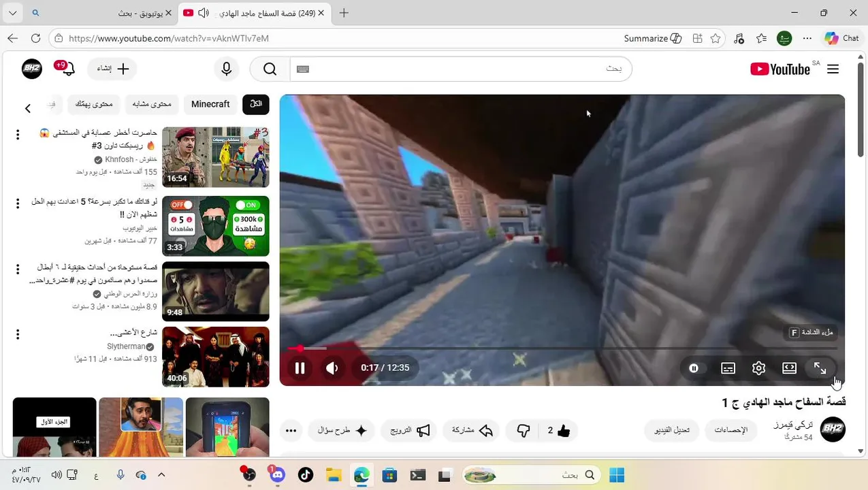Start voice search with the microphone icon
Image resolution: width=868 pixels, height=490 pixels.
coord(227,69)
